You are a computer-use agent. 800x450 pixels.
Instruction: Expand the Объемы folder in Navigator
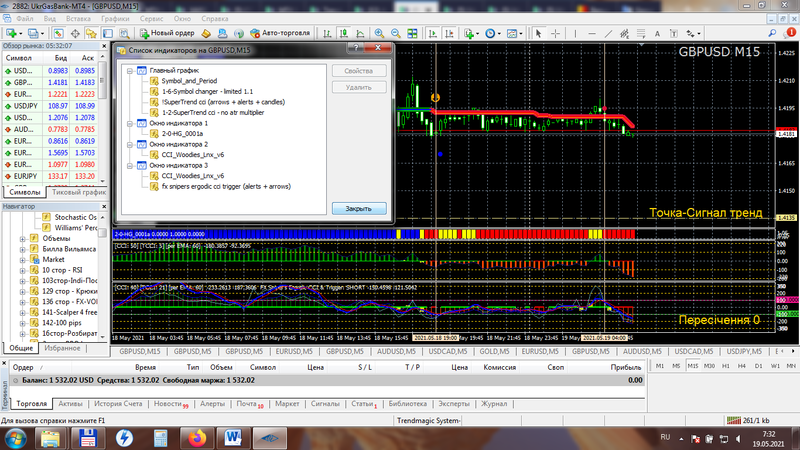pyautogui.click(x=24, y=238)
